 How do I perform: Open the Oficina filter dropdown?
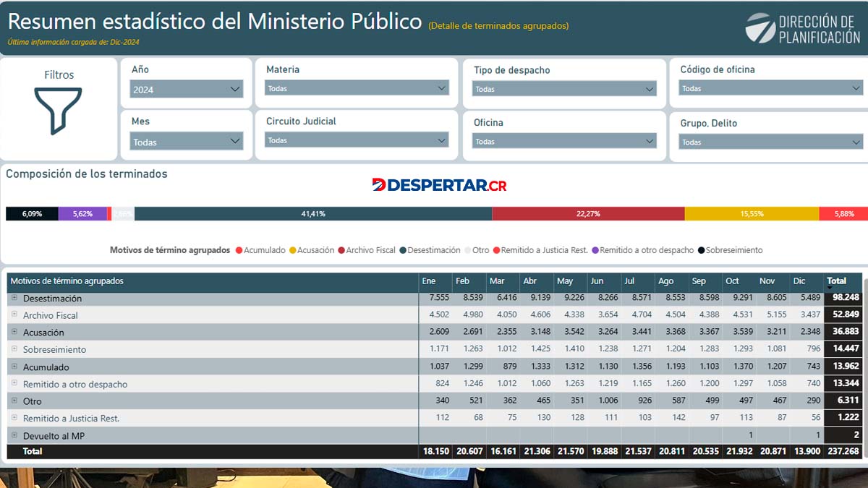pyautogui.click(x=564, y=141)
